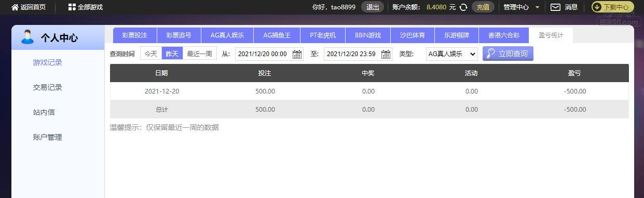Open 下载中心 link
The height and width of the screenshot is (198, 644).
[613, 7]
